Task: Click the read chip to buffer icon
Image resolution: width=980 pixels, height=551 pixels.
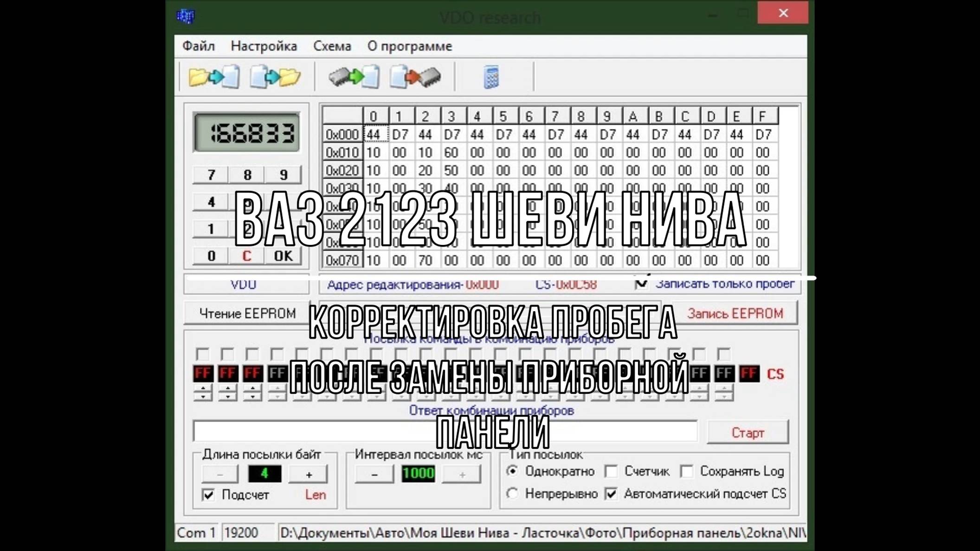Action: [x=354, y=77]
